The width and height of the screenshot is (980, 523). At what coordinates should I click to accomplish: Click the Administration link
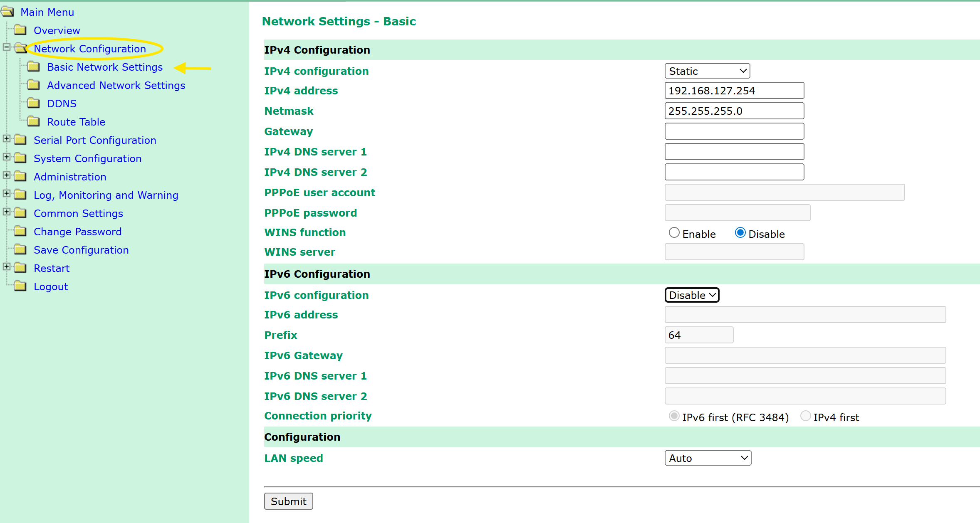(x=70, y=177)
